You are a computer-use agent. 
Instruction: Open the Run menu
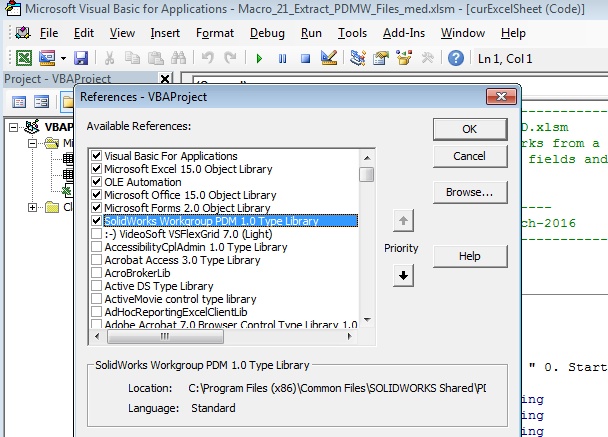(311, 33)
